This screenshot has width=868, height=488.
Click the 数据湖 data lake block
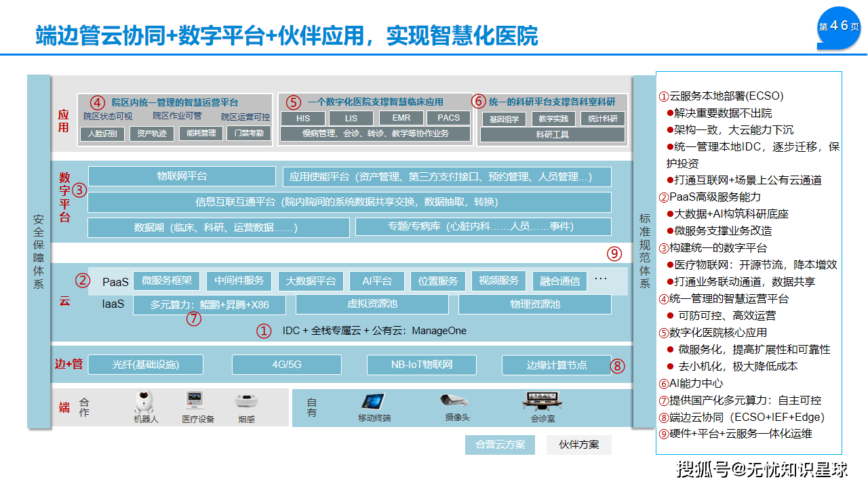pyautogui.click(x=218, y=227)
